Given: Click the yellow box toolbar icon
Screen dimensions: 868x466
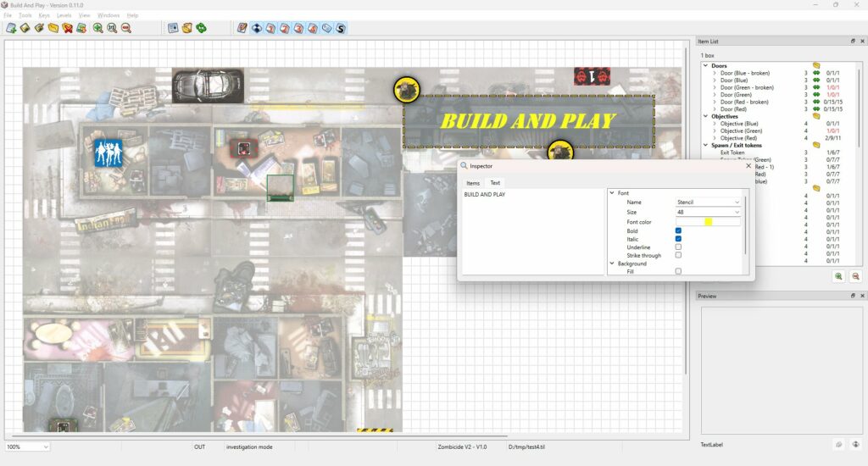Looking at the screenshot, I should tap(187, 28).
